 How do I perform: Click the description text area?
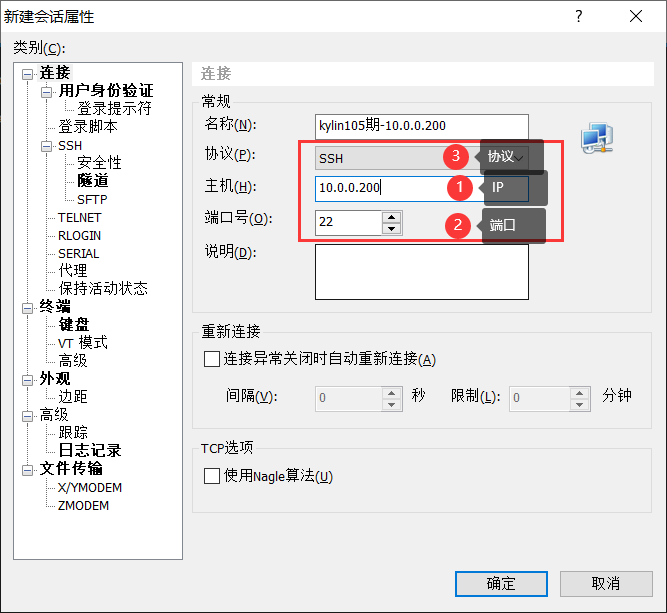point(422,272)
